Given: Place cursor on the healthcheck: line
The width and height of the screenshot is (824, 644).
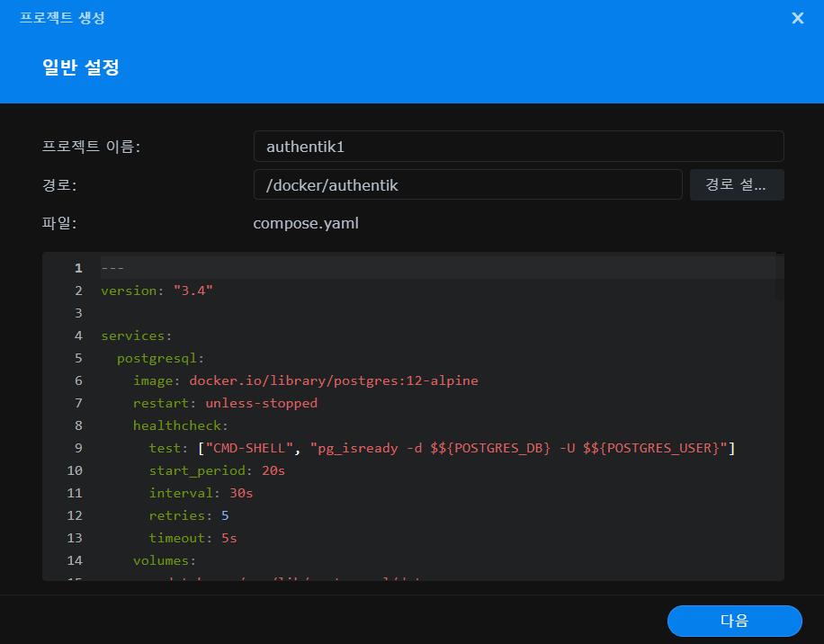Looking at the screenshot, I should [x=180, y=425].
